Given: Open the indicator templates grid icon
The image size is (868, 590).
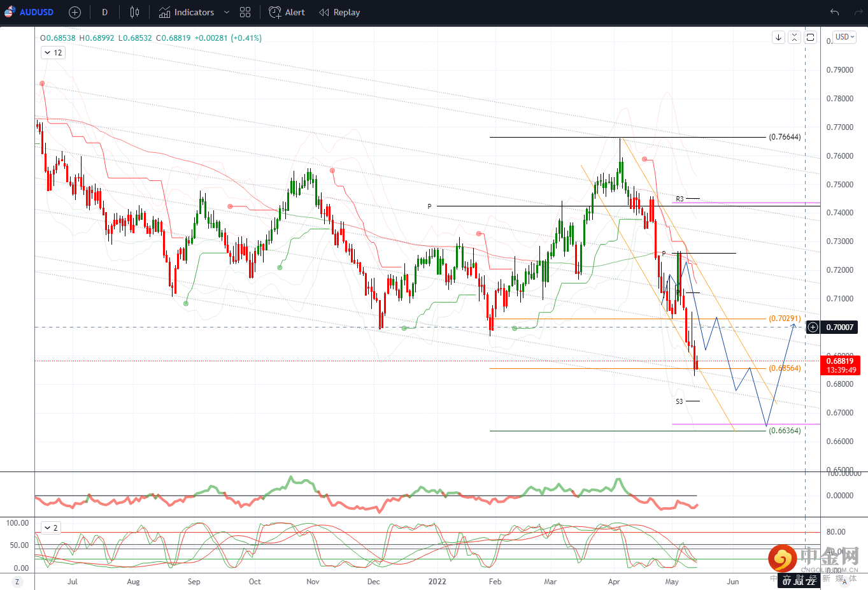Looking at the screenshot, I should click(245, 12).
